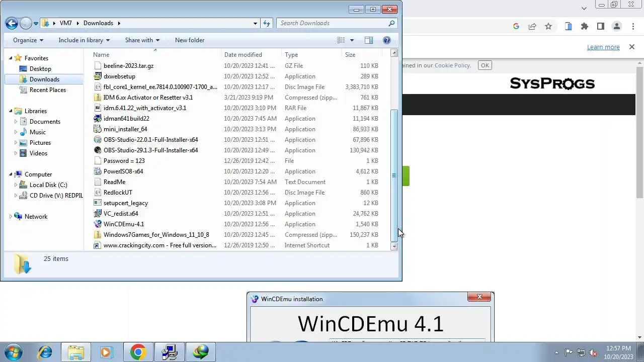
Task: Click the file list scroll-down arrow
Action: [394, 246]
